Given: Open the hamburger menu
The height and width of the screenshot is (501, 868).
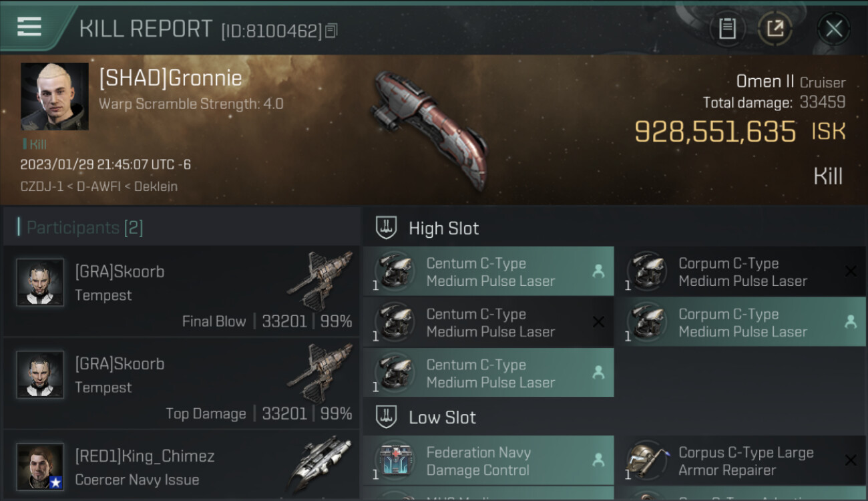Looking at the screenshot, I should coord(29,27).
